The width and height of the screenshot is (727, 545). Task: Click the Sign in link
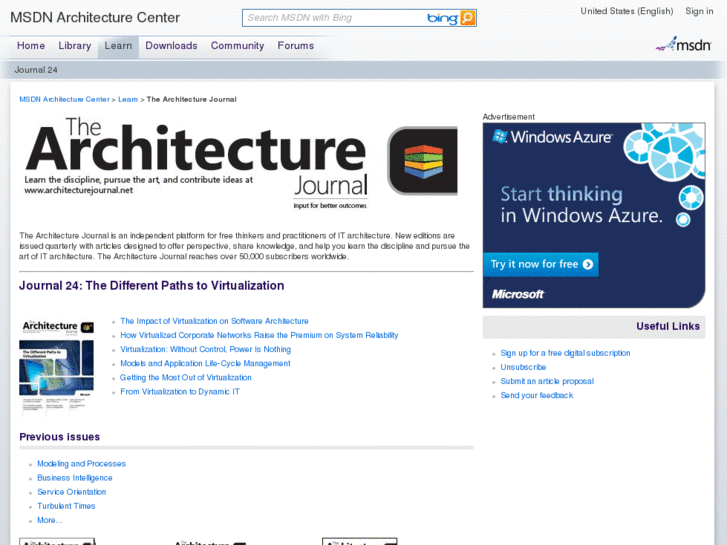pyautogui.click(x=699, y=11)
